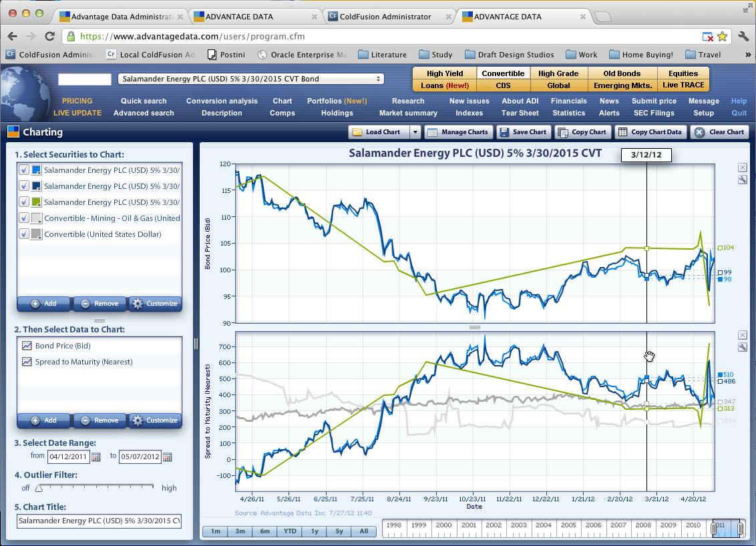
Task: Open light blue color swatch first security
Action: [x=36, y=170]
